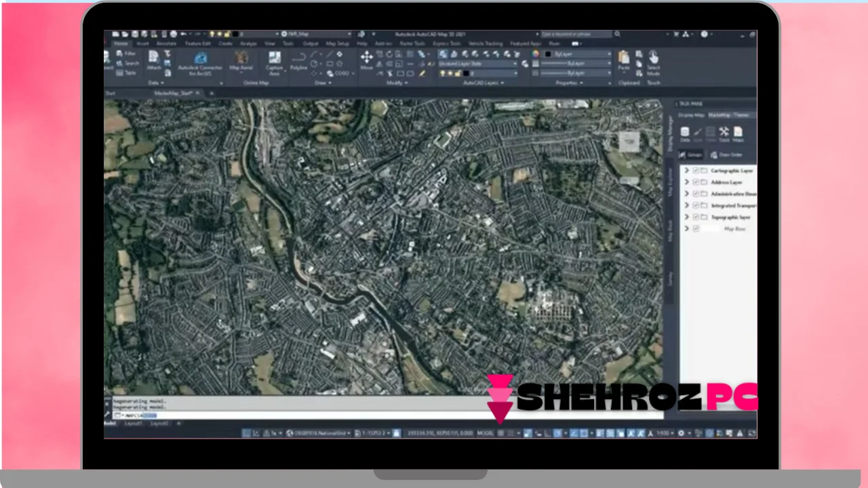Toggle Map Base checkbox

coord(696,229)
